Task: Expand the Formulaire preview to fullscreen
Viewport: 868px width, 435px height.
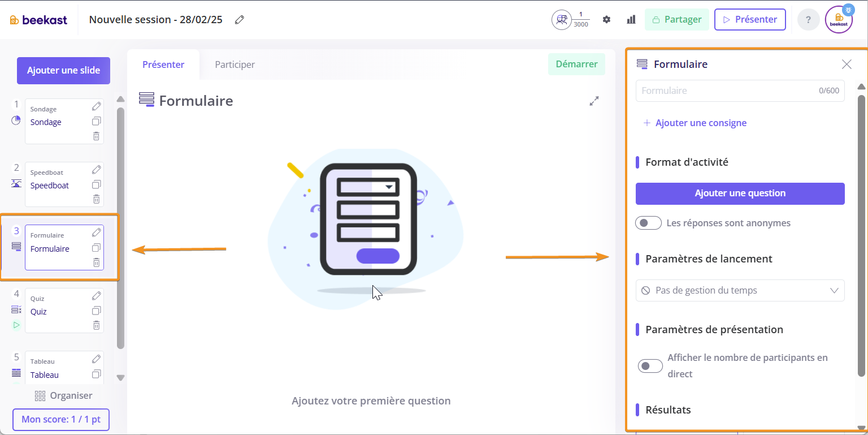Action: click(x=594, y=101)
